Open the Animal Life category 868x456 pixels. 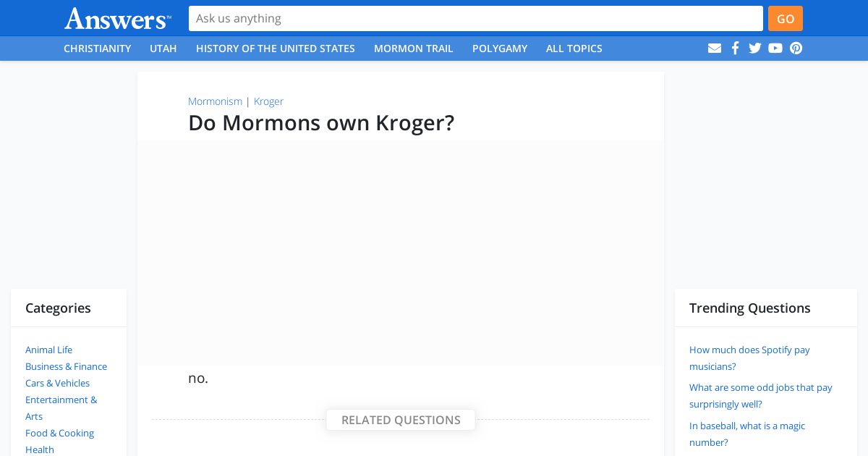pyautogui.click(x=49, y=350)
